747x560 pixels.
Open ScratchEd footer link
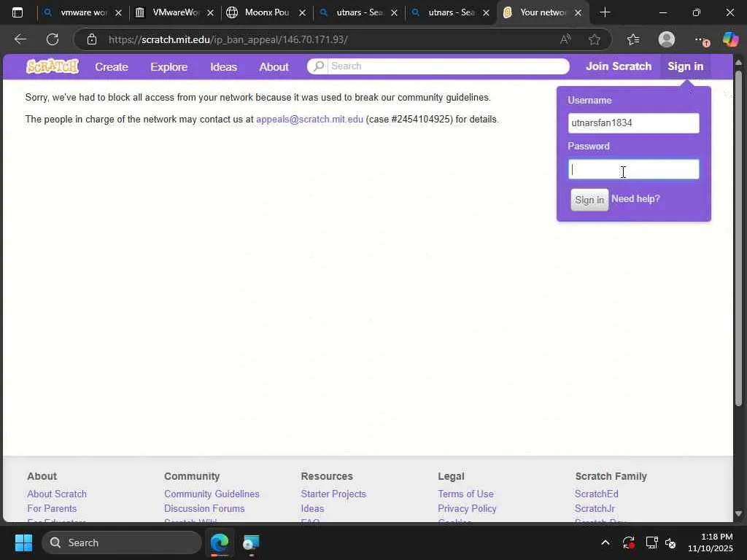tap(597, 494)
